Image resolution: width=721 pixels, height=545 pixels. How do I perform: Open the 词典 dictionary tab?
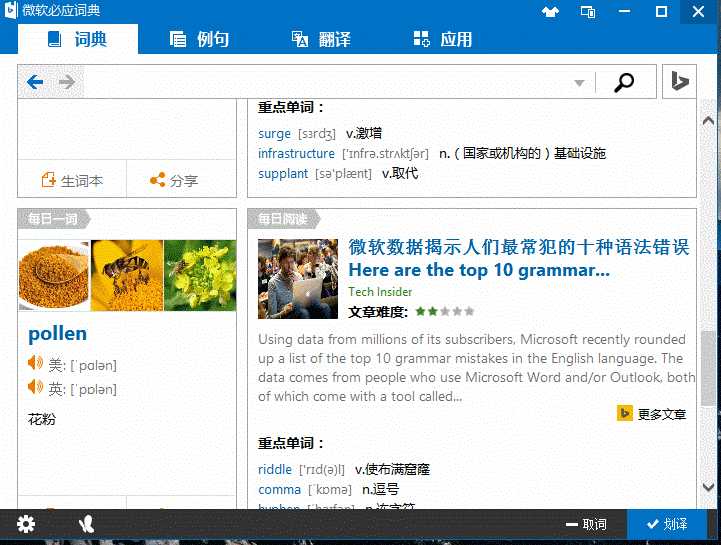coord(78,39)
